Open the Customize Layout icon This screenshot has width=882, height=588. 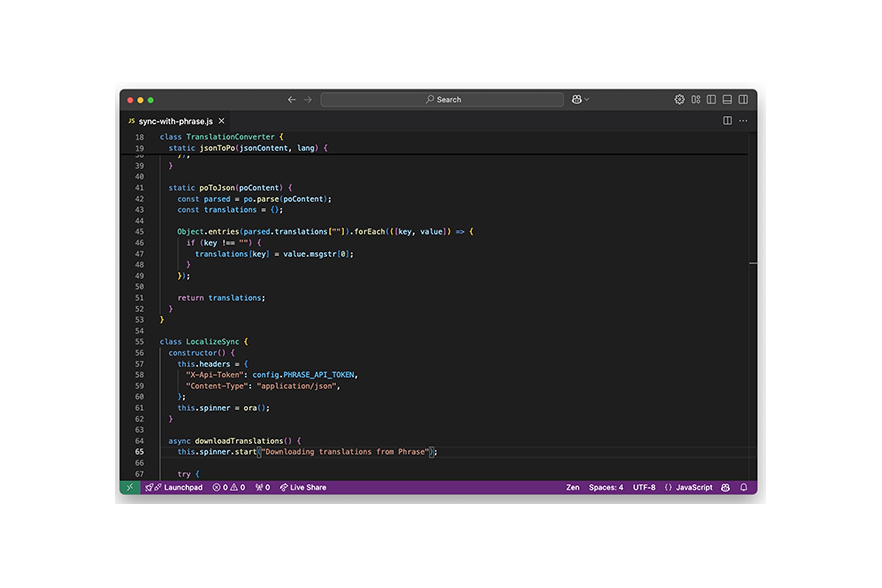coord(696,99)
